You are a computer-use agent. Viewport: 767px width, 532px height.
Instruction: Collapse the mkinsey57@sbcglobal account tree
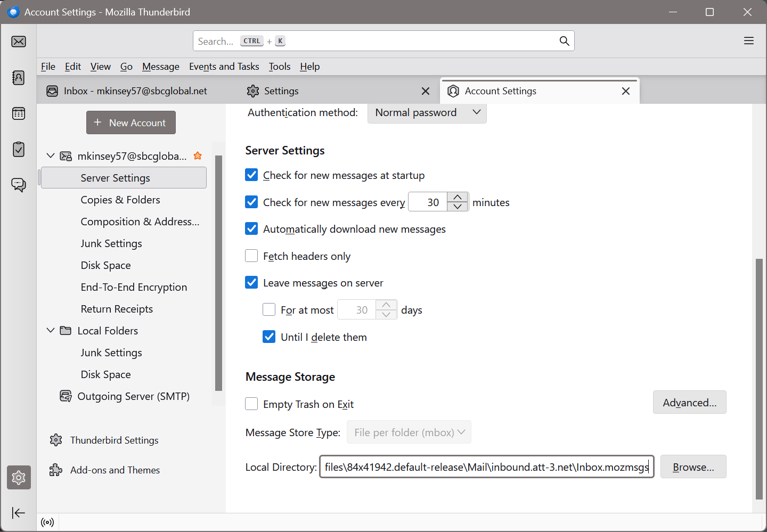pos(51,156)
